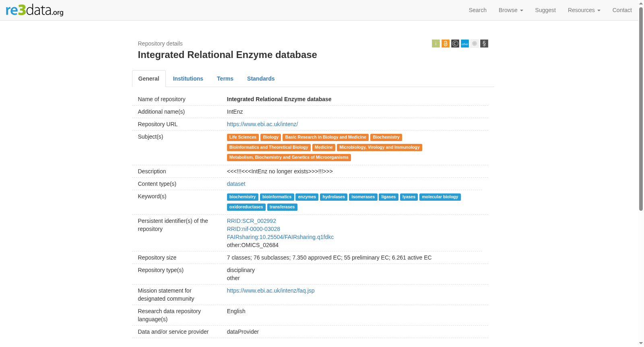644x347 pixels.
Task: Click the 'bioinformatics' keyword tag
Action: click(277, 197)
